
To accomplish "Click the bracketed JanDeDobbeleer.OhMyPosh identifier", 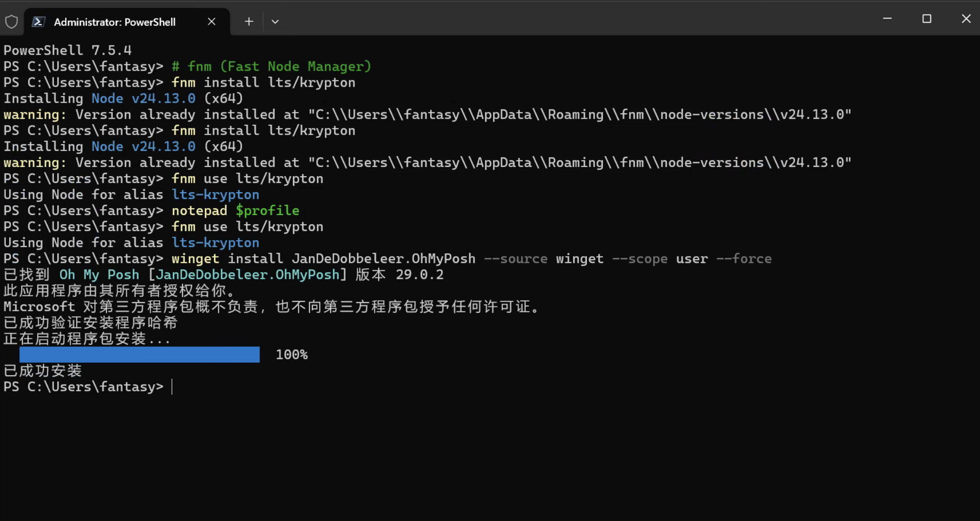I will [247, 275].
